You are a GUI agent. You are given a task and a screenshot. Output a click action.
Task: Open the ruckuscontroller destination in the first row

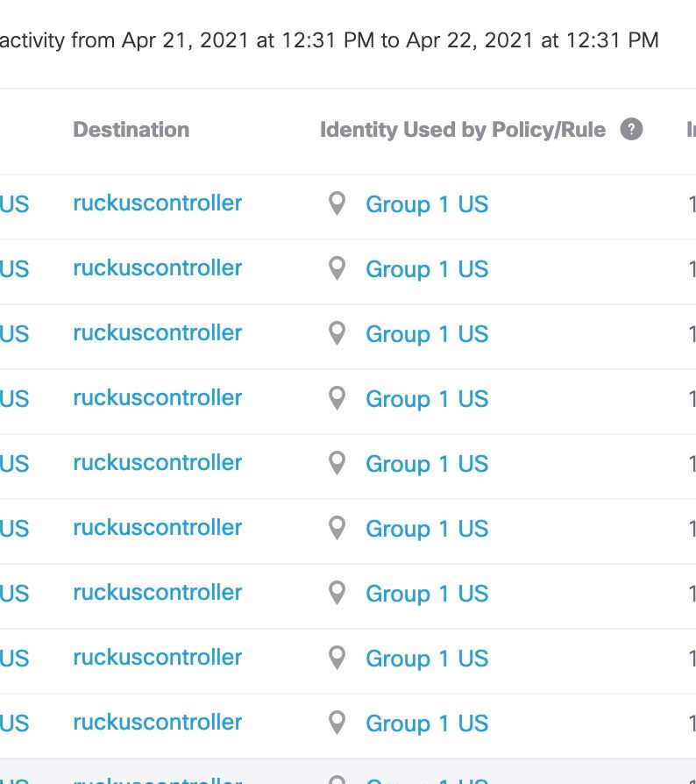click(x=157, y=203)
